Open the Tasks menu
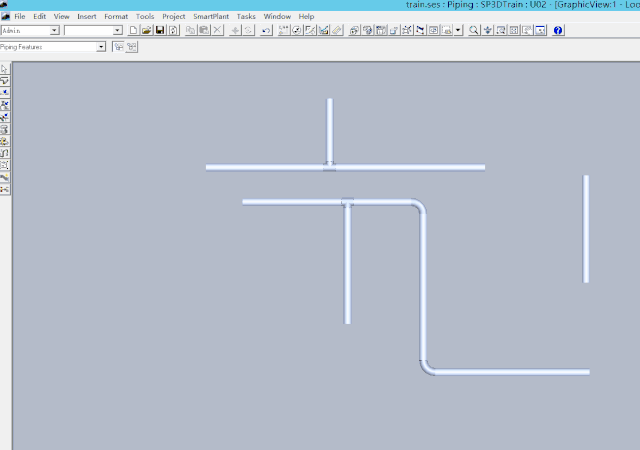The width and height of the screenshot is (640, 450). (246, 16)
